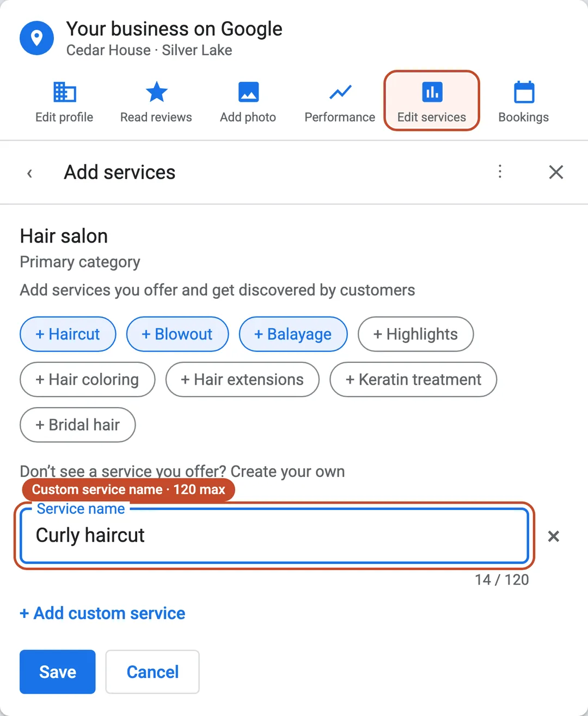Go back with the left chevron
Image resolution: width=588 pixels, height=716 pixels.
[x=30, y=173]
